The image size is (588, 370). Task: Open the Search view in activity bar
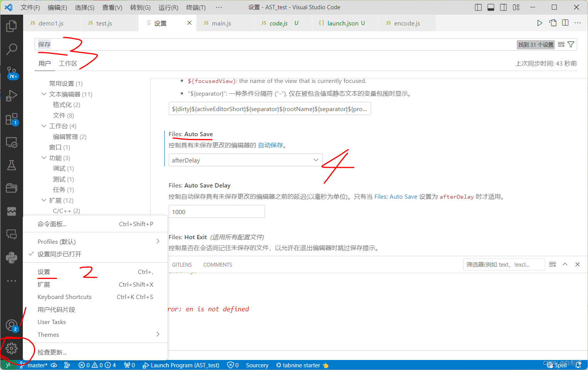point(12,49)
